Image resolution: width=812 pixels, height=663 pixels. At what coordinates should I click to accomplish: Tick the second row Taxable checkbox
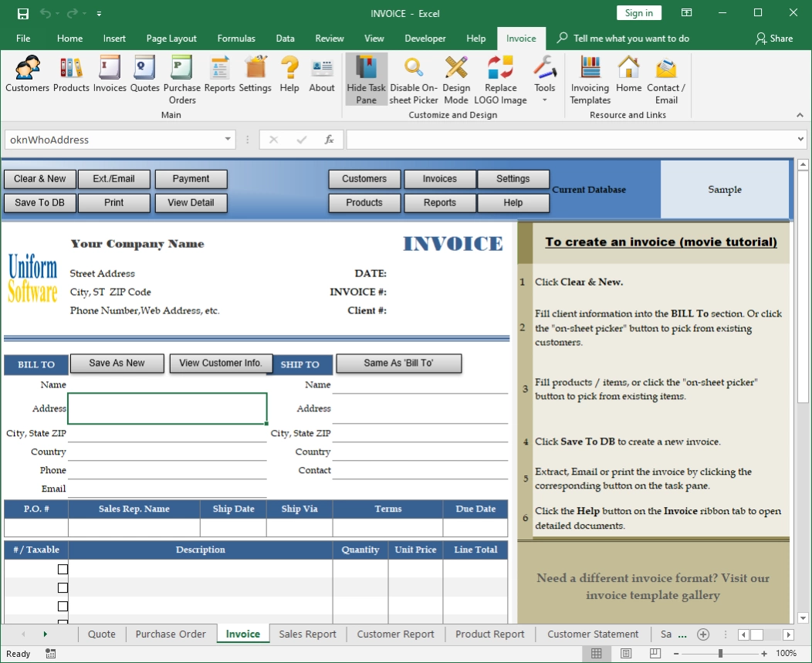tap(63, 588)
